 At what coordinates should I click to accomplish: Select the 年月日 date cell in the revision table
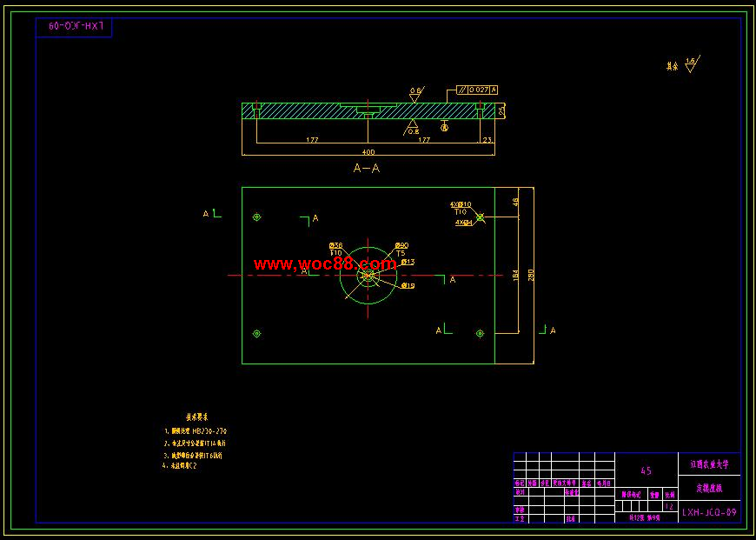(605, 483)
